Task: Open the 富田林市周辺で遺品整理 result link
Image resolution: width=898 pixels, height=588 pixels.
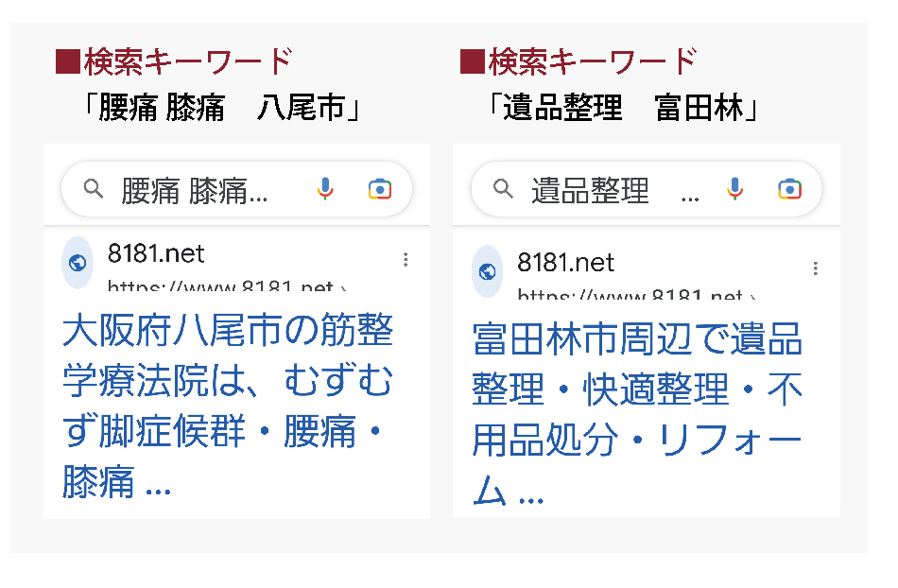Action: pyautogui.click(x=637, y=414)
